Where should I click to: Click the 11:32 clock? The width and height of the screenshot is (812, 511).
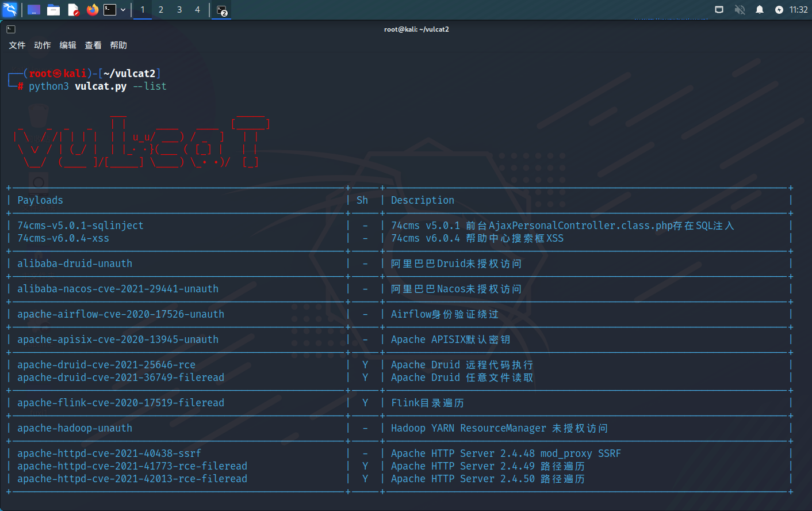click(798, 10)
